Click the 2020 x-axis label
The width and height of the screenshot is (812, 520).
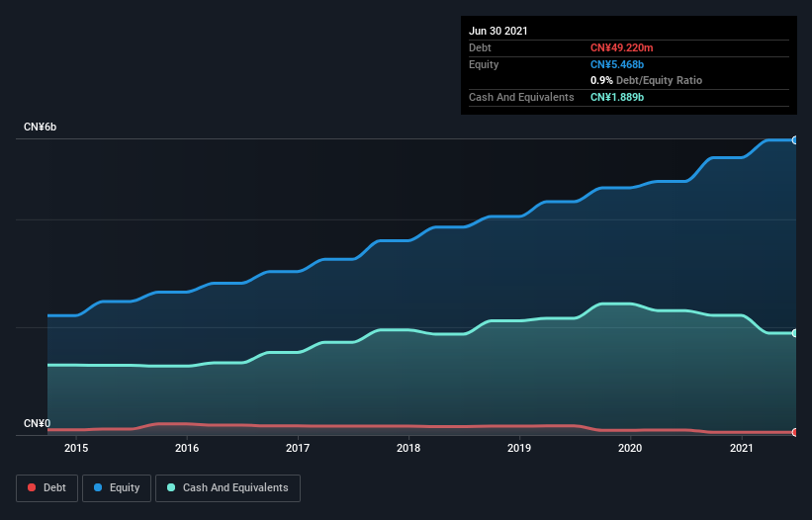630,448
